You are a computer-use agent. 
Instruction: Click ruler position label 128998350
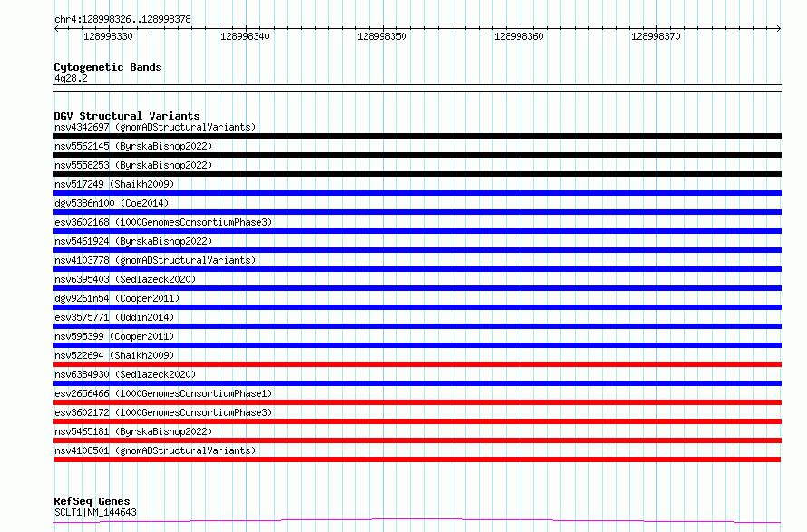coord(382,36)
